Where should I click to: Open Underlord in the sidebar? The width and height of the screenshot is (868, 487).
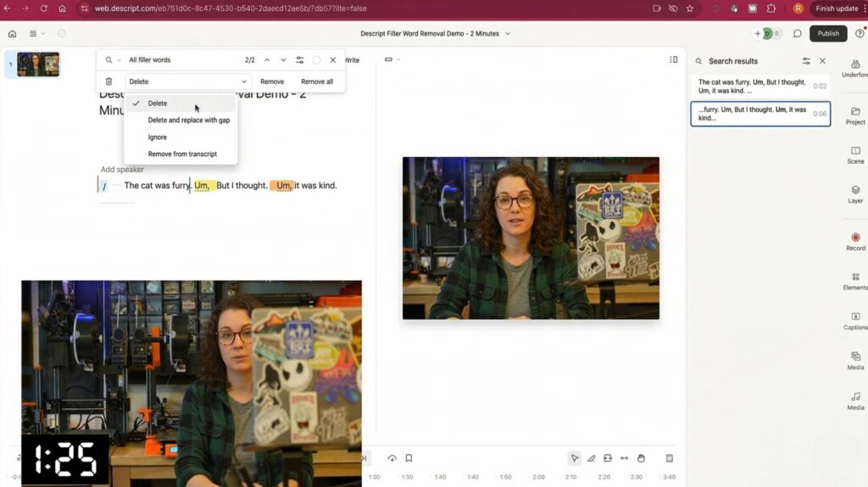[x=855, y=69]
